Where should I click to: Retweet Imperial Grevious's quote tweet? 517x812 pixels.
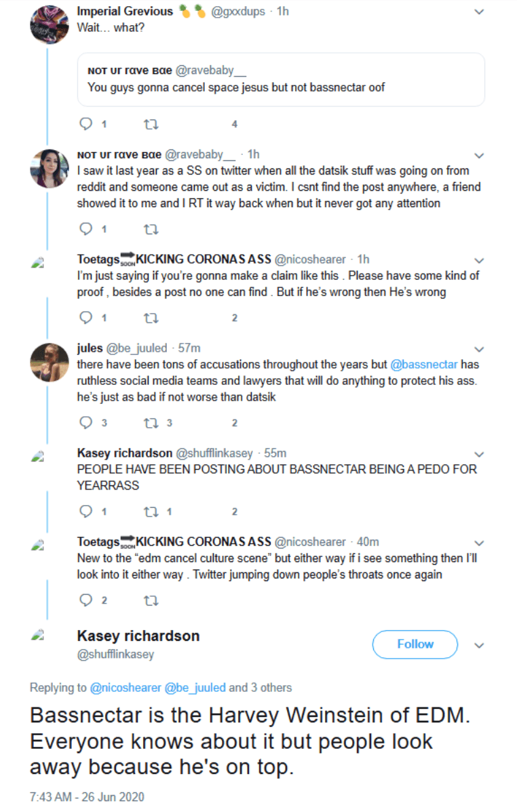(151, 124)
